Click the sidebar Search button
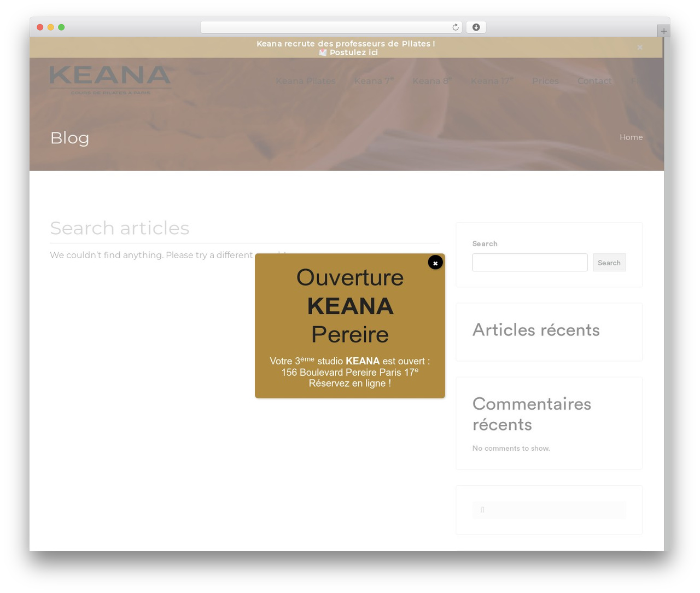Screen dimensions: 700x593 (609, 263)
